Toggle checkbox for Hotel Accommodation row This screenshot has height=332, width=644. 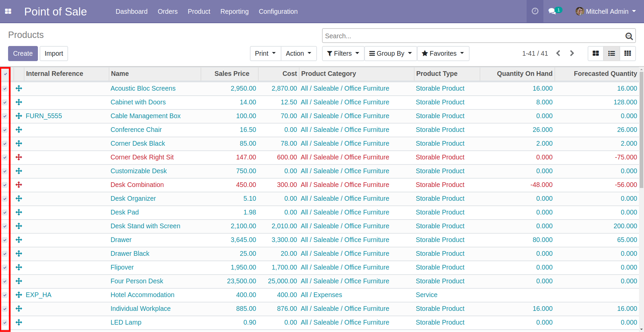(x=5, y=295)
